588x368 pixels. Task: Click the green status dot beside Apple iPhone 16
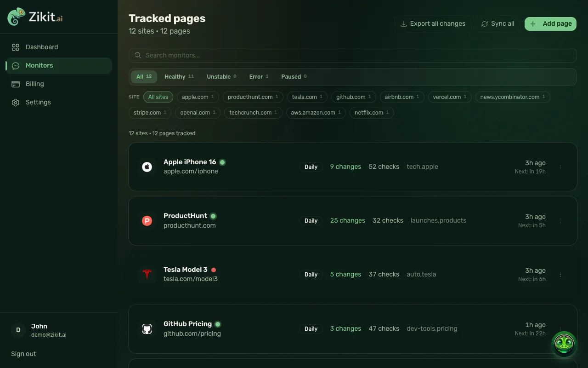tap(222, 162)
